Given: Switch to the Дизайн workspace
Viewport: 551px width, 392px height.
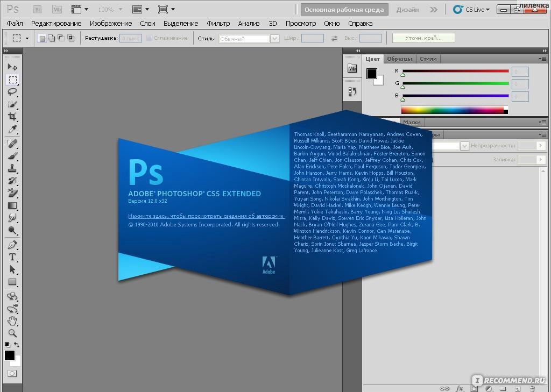Looking at the screenshot, I should [407, 10].
